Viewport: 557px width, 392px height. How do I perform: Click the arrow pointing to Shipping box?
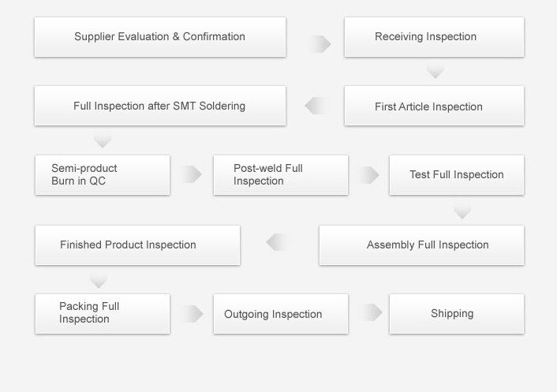pyautogui.click(x=371, y=312)
